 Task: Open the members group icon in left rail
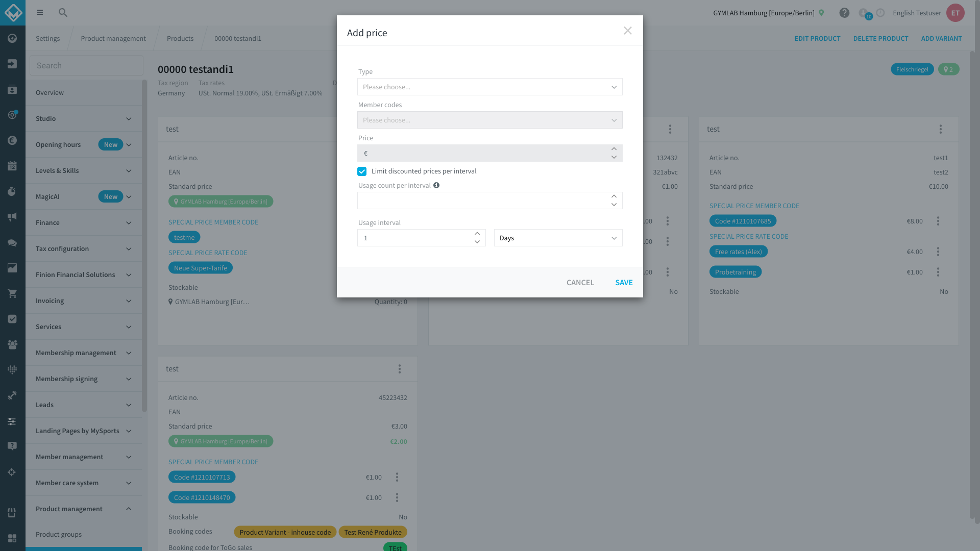pos(12,344)
